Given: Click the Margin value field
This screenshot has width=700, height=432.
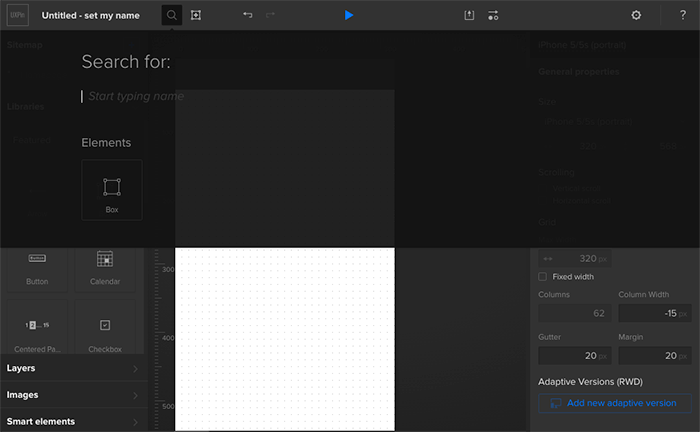Looking at the screenshot, I should (655, 356).
